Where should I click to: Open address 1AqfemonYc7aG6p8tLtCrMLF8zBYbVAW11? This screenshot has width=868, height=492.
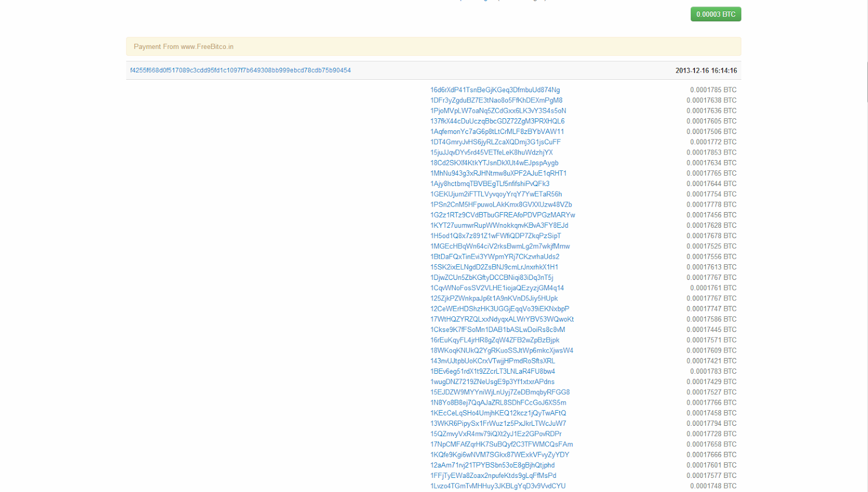[497, 132]
